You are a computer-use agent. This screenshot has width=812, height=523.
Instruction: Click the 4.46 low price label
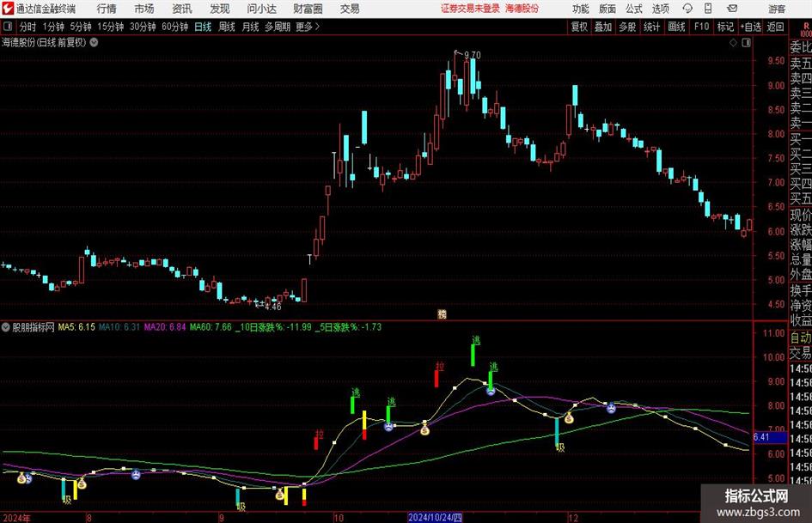(273, 307)
